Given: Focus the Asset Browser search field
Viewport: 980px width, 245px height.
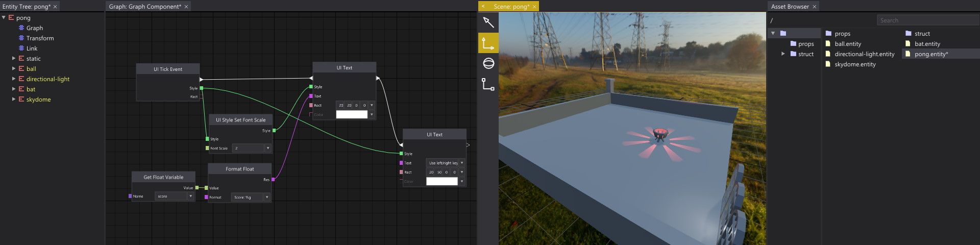Looking at the screenshot, I should tap(928, 20).
